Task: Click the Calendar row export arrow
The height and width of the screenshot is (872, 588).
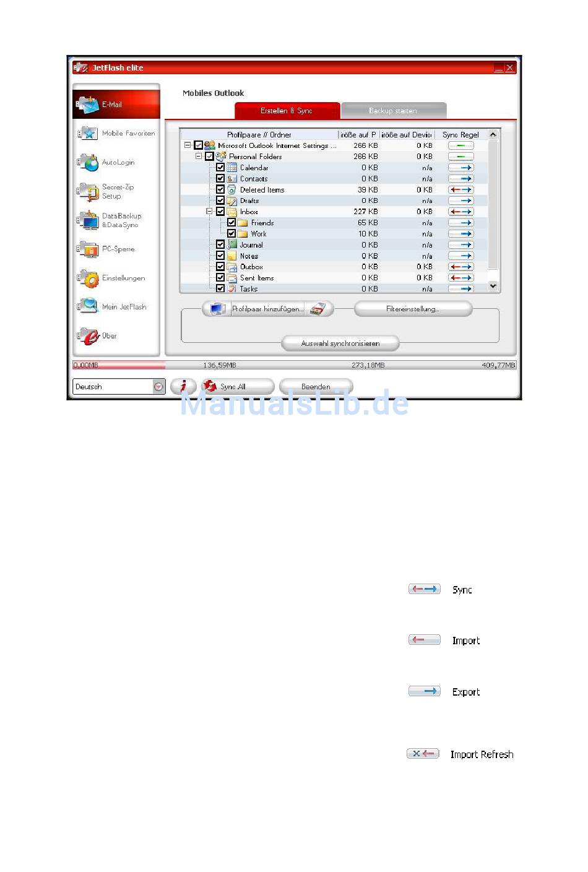Action: click(x=461, y=168)
